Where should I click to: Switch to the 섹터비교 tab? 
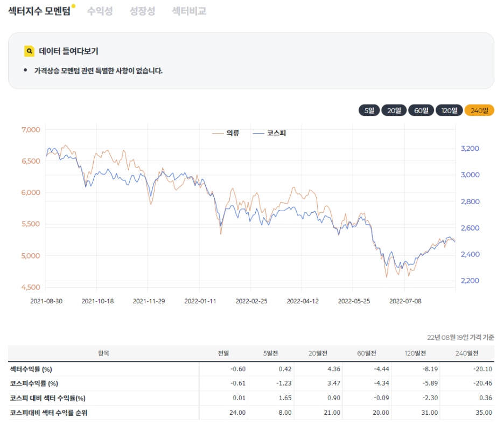[189, 11]
